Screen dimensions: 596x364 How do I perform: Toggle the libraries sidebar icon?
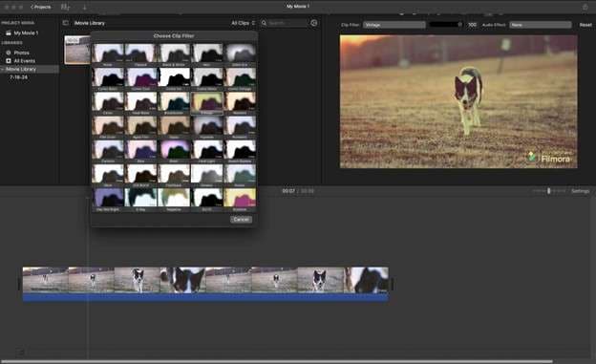65,23
